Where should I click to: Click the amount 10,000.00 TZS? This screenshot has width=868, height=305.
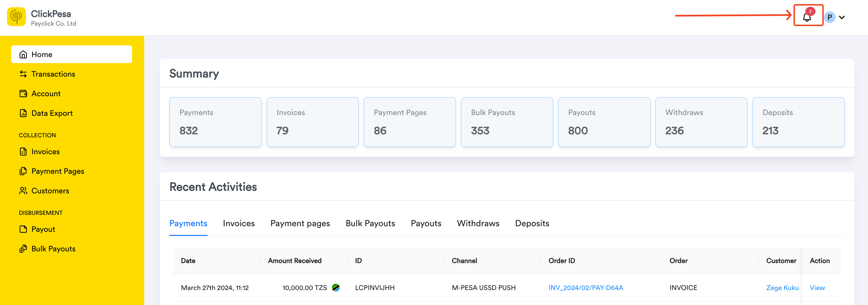point(305,288)
